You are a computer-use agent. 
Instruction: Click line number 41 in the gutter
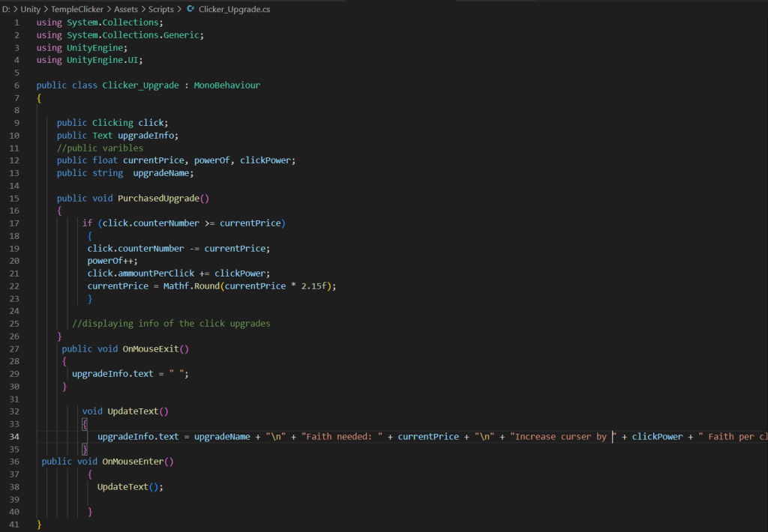[x=16, y=525]
